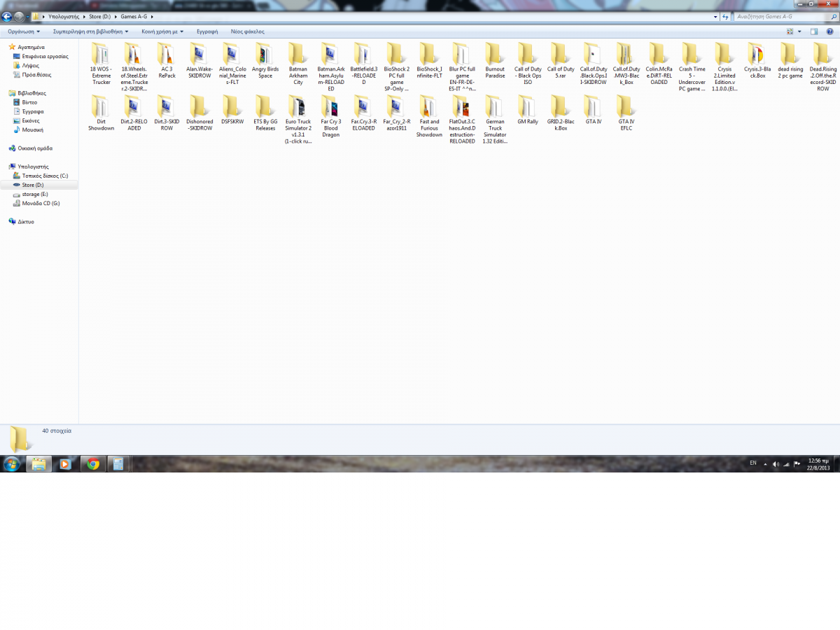Change view with the view icons button
The height and width of the screenshot is (630, 840).
point(790,31)
